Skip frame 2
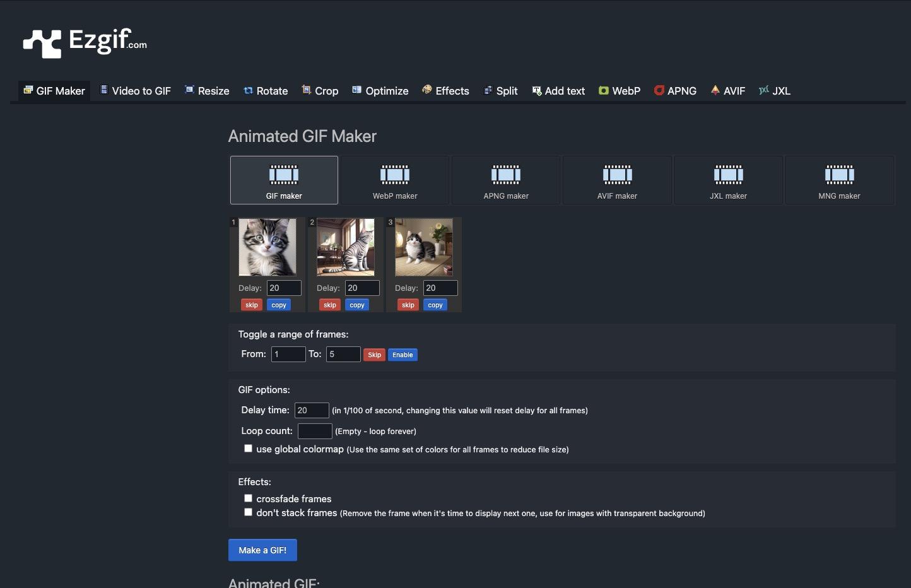Image resolution: width=911 pixels, height=588 pixels. [330, 305]
